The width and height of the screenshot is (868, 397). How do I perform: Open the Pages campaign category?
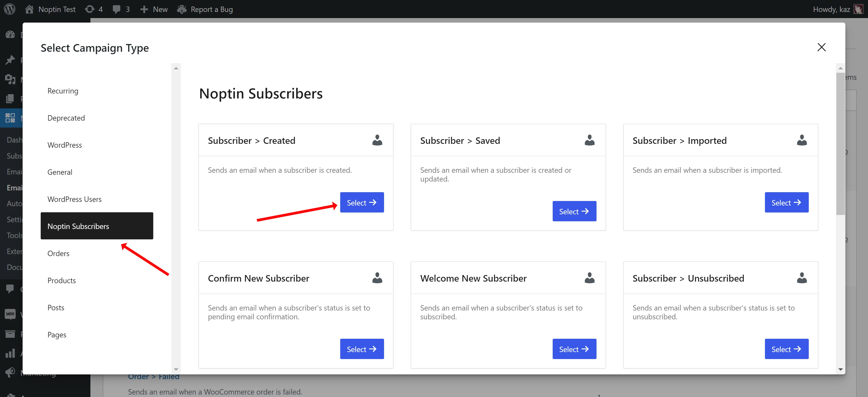97,334
